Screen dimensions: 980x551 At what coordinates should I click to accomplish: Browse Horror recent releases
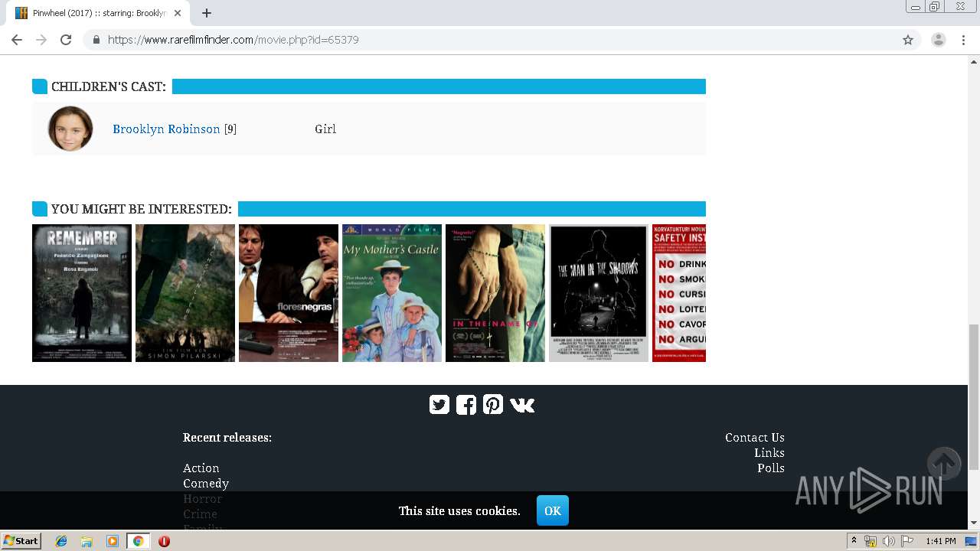(202, 499)
